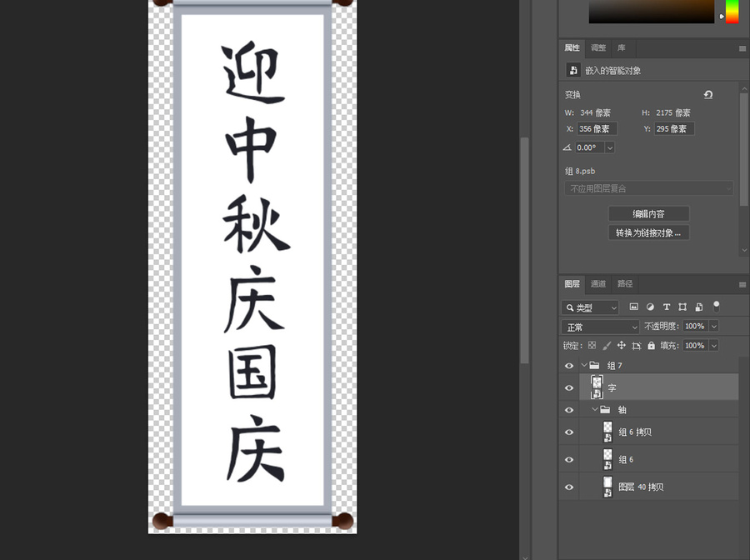Click the Y position field 295 像素

tap(674, 128)
